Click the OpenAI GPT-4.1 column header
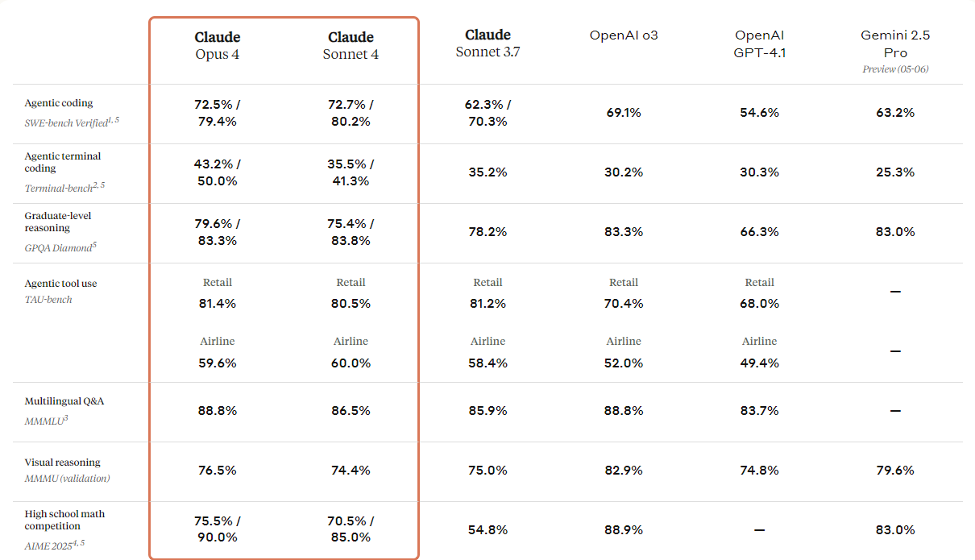The image size is (975, 560). pos(759,44)
